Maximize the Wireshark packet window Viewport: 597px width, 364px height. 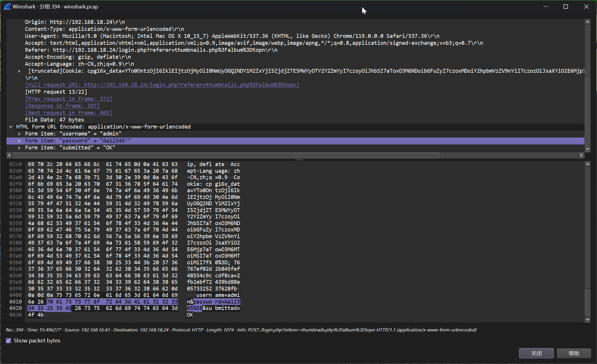[566, 6]
